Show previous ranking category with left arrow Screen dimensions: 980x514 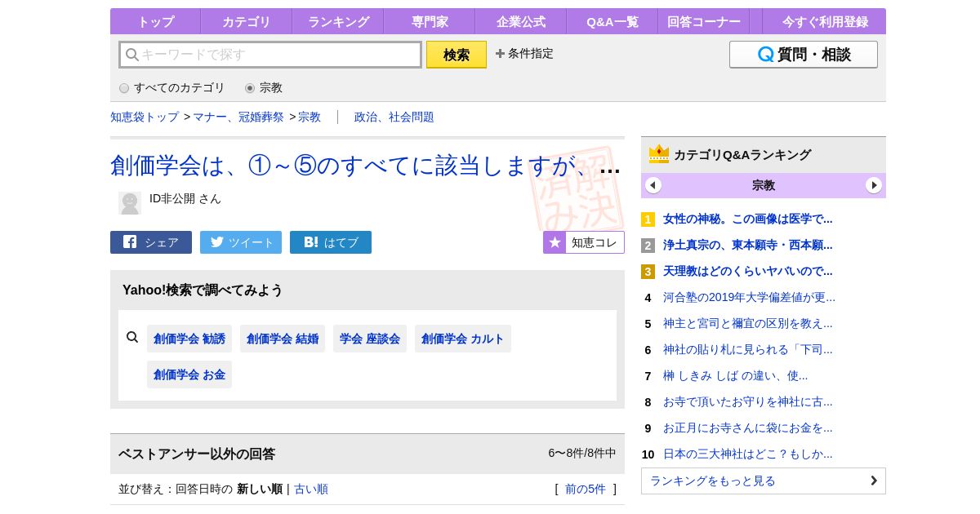(653, 185)
